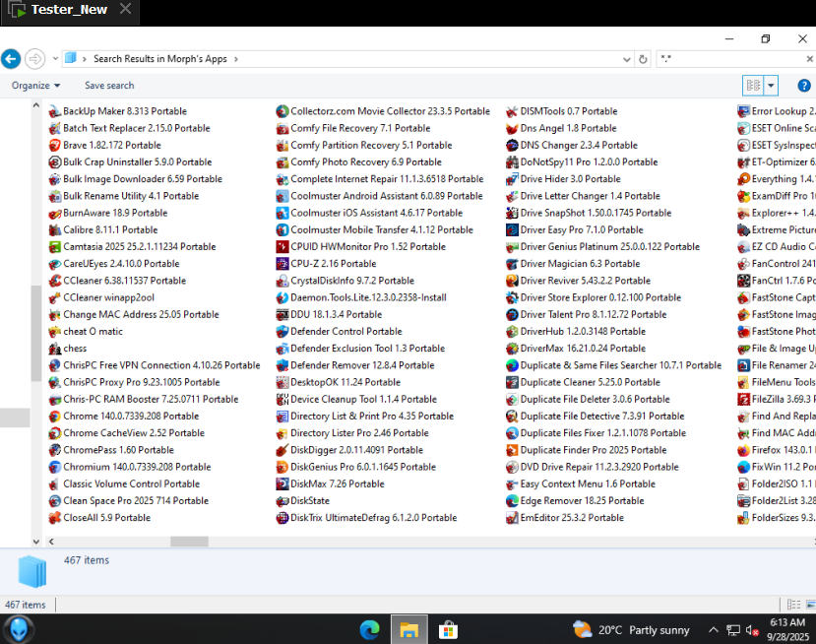This screenshot has height=644, width=816.
Task: Click the Driver Easy Pro 7.1.0 icon
Action: pyautogui.click(x=512, y=230)
